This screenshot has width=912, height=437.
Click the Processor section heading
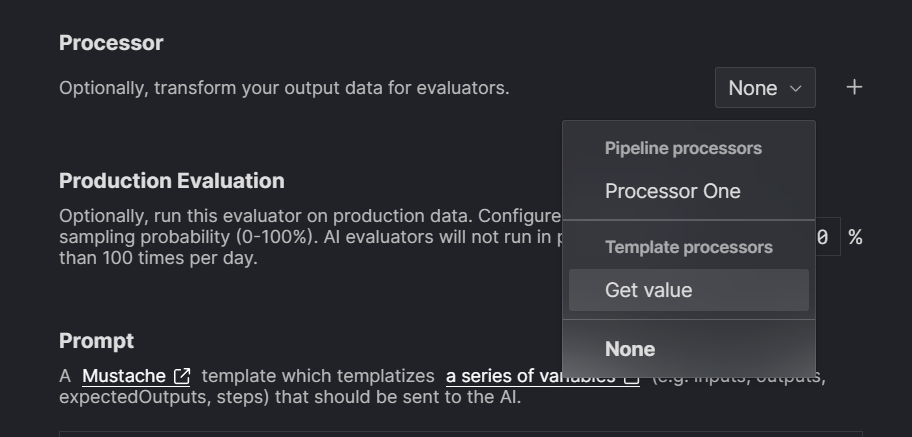coord(111,42)
